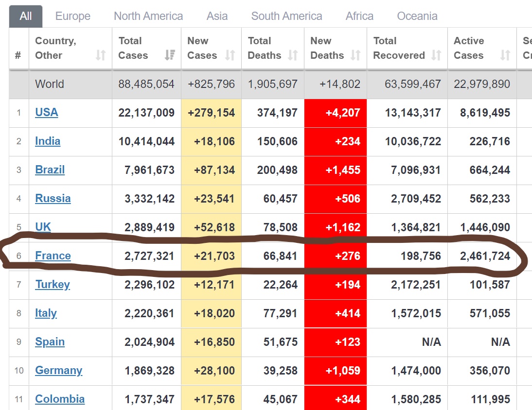Open the Colombia country link

coord(60,399)
